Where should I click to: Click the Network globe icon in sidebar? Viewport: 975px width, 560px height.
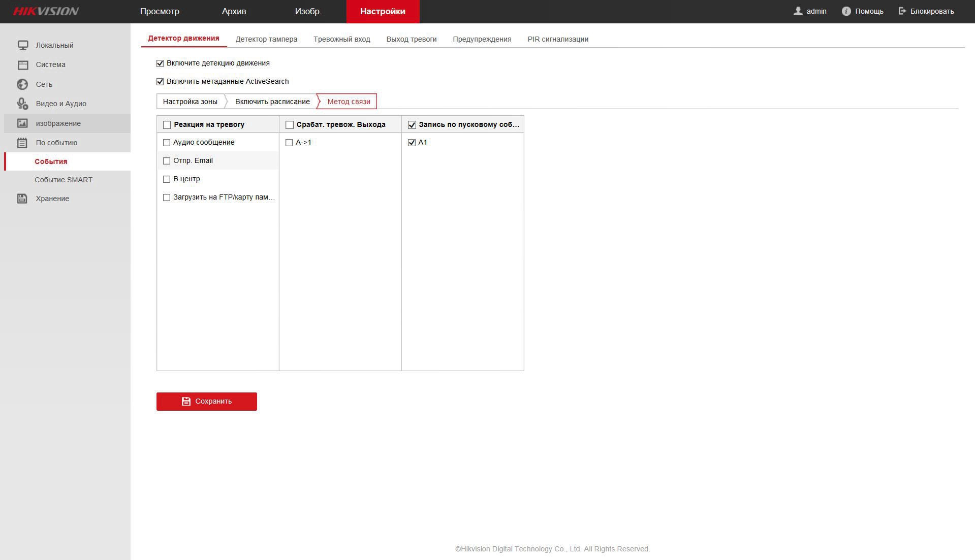[23, 84]
